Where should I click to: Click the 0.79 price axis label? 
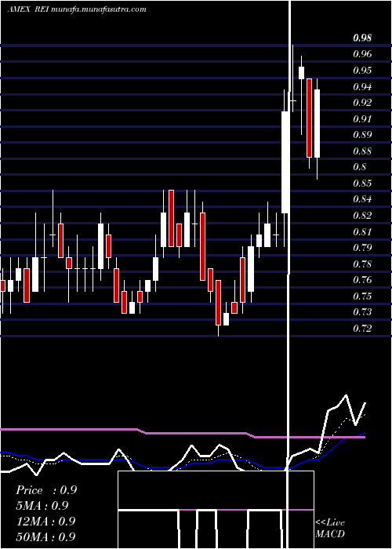[362, 248]
